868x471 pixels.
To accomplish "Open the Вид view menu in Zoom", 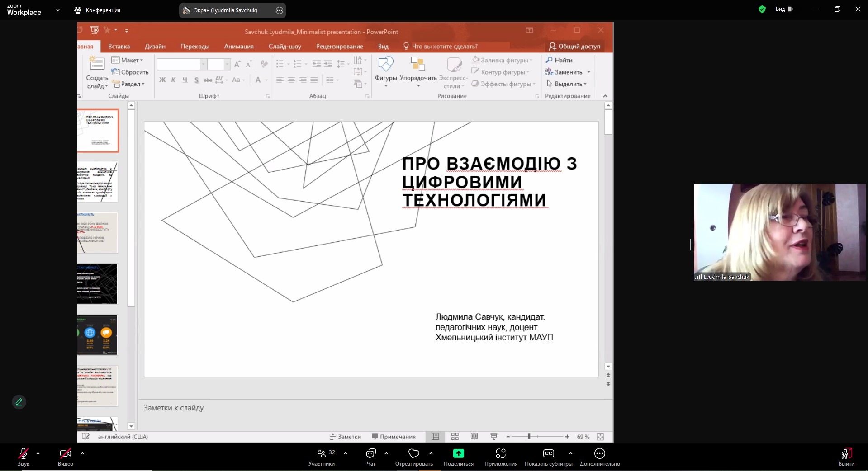I will pos(784,9).
